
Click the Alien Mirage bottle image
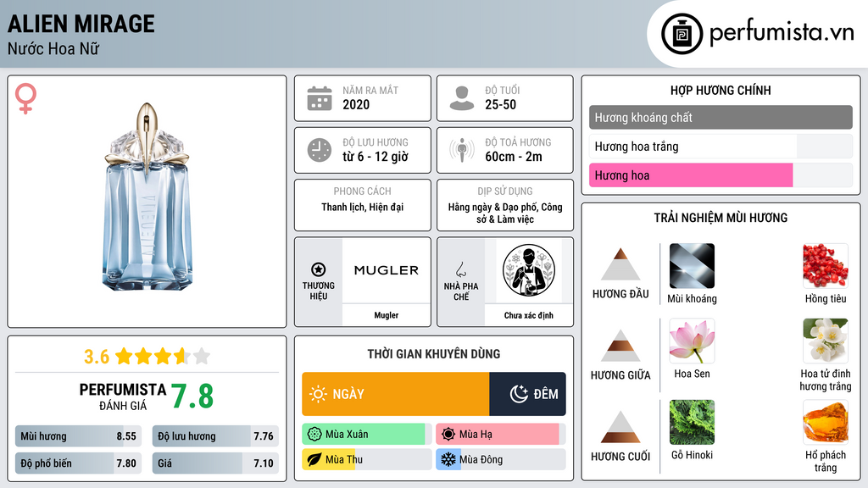point(147,197)
